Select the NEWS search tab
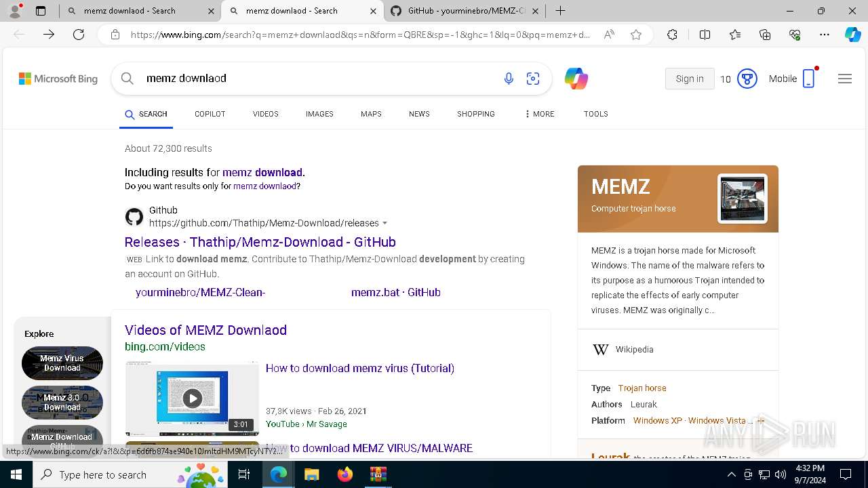The height and width of the screenshot is (488, 868). click(419, 114)
